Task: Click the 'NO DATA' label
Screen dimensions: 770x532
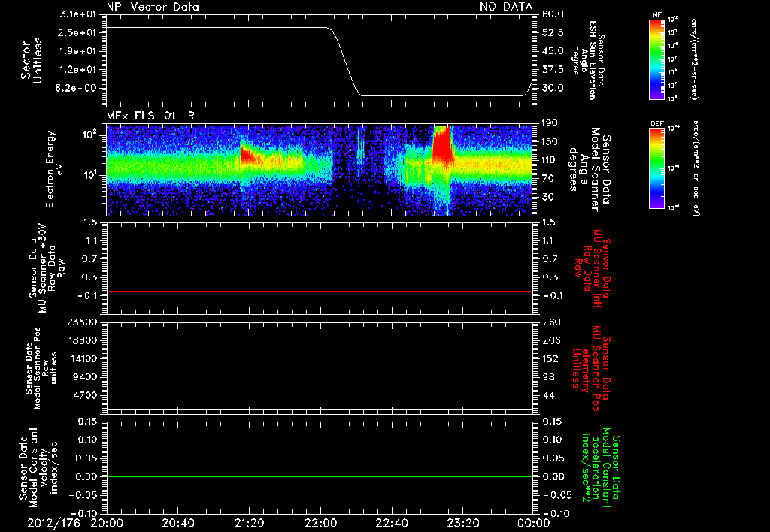Action: pyautogui.click(x=506, y=6)
